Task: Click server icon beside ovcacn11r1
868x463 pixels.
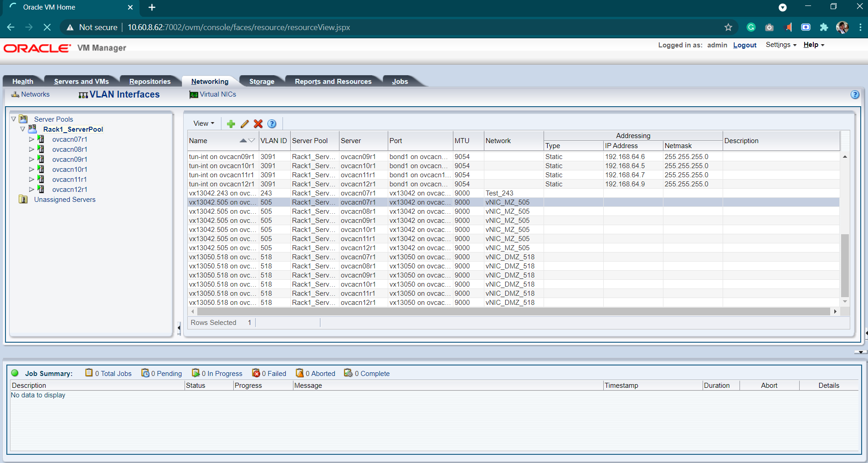Action: [x=41, y=179]
